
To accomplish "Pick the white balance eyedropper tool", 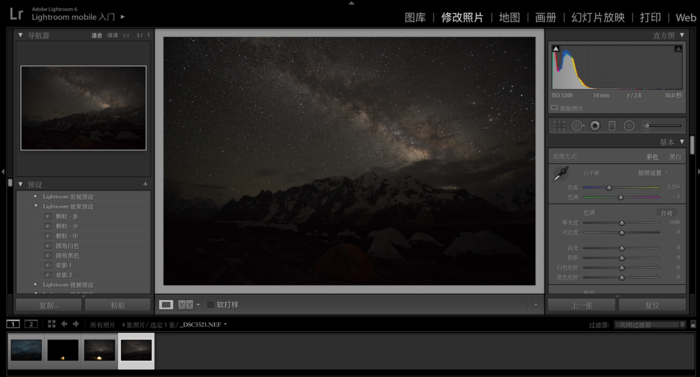I will point(561,174).
